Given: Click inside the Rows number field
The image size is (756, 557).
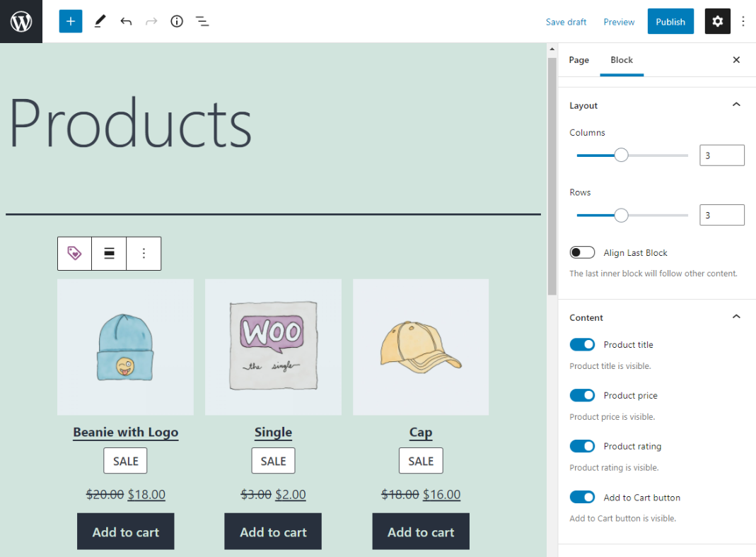Looking at the screenshot, I should (x=721, y=215).
